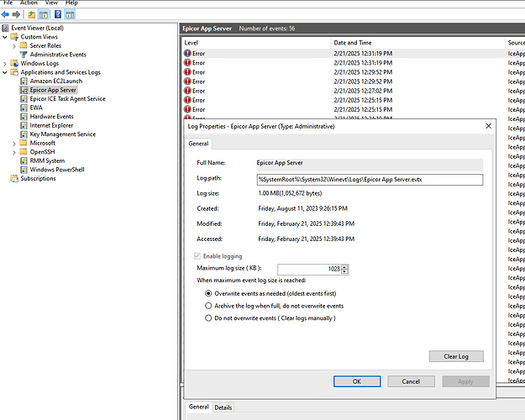The width and height of the screenshot is (525, 420).
Task: Click the Amazon EC2Launch log icon
Action: pos(24,81)
